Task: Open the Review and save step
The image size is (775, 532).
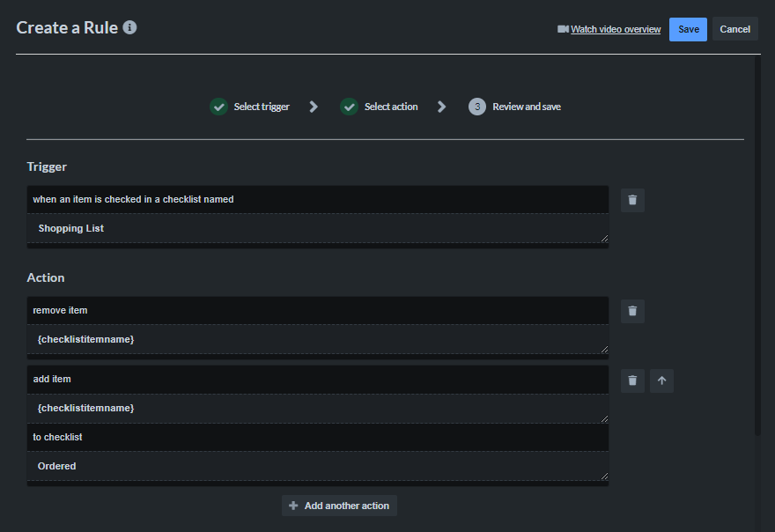Action: tap(527, 107)
